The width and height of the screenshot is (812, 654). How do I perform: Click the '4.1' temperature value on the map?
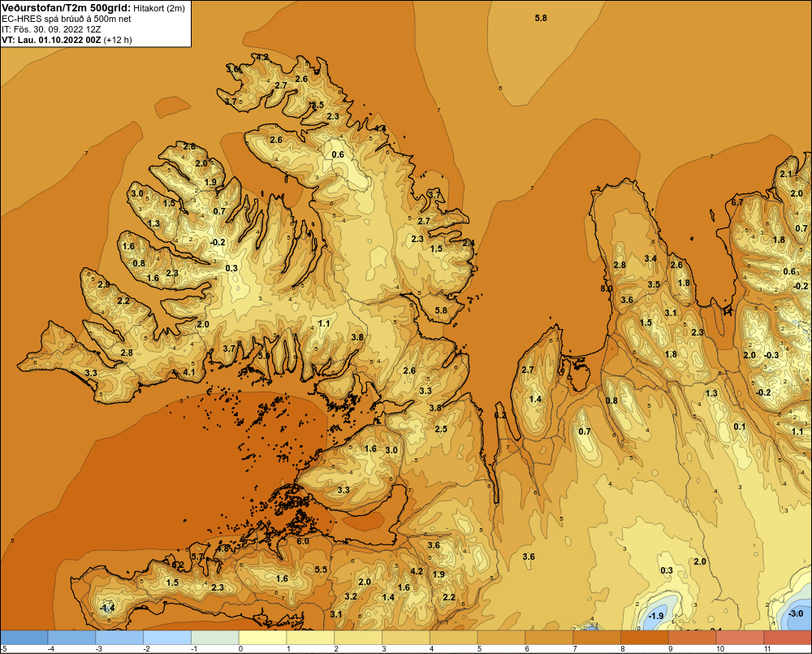(189, 372)
